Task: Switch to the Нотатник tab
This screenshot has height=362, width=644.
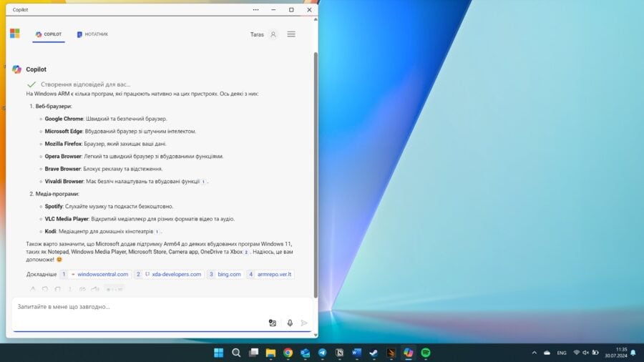Action: pyautogui.click(x=92, y=34)
